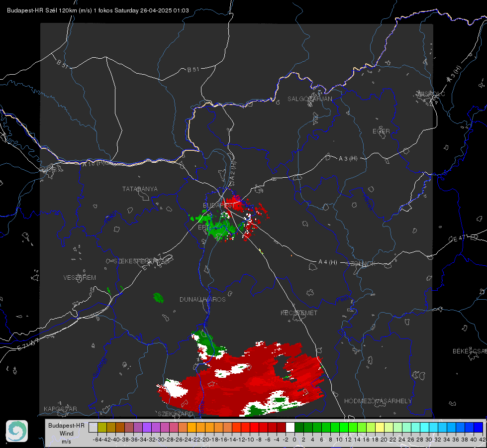Click the Somogy county label
487x448 pixels.
[100, 367]
